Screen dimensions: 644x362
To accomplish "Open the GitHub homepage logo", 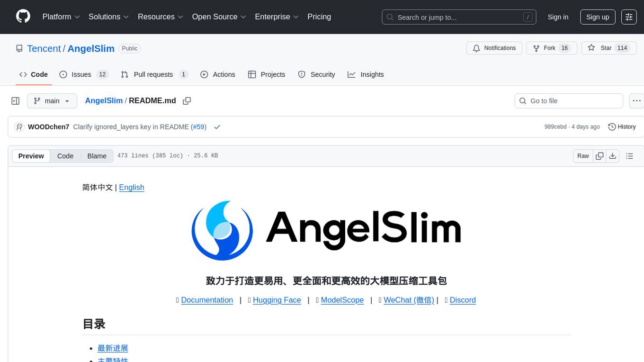I will point(23,17).
